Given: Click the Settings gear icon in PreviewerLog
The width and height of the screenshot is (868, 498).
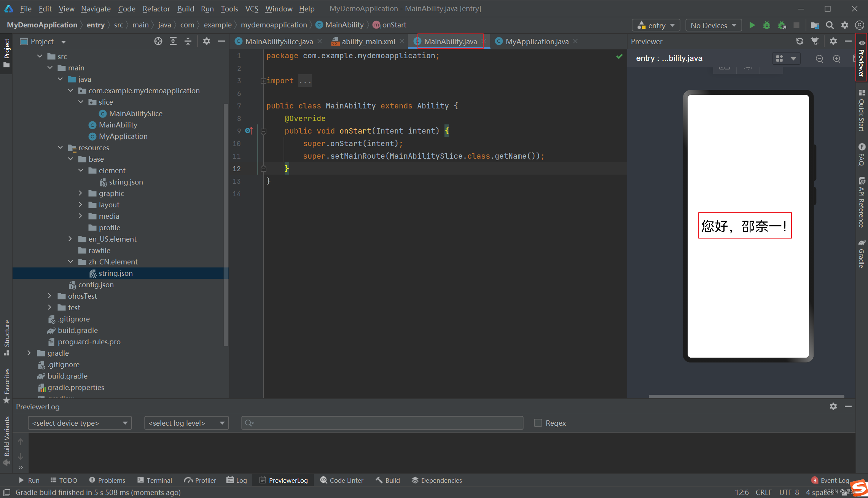Looking at the screenshot, I should coord(833,406).
